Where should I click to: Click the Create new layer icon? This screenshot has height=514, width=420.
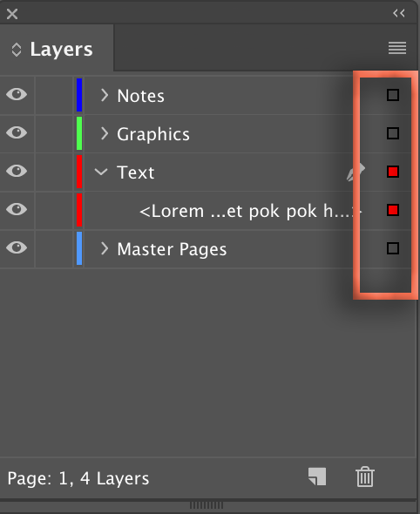coord(317,477)
